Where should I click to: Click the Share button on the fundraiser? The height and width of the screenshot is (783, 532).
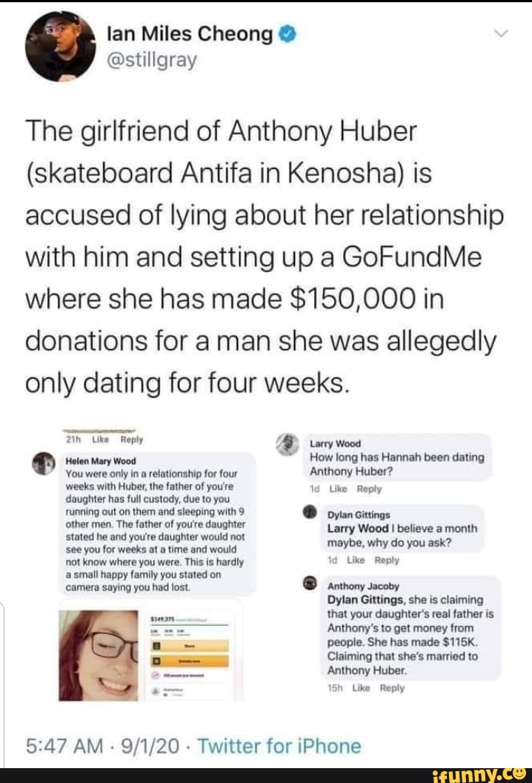click(x=190, y=646)
